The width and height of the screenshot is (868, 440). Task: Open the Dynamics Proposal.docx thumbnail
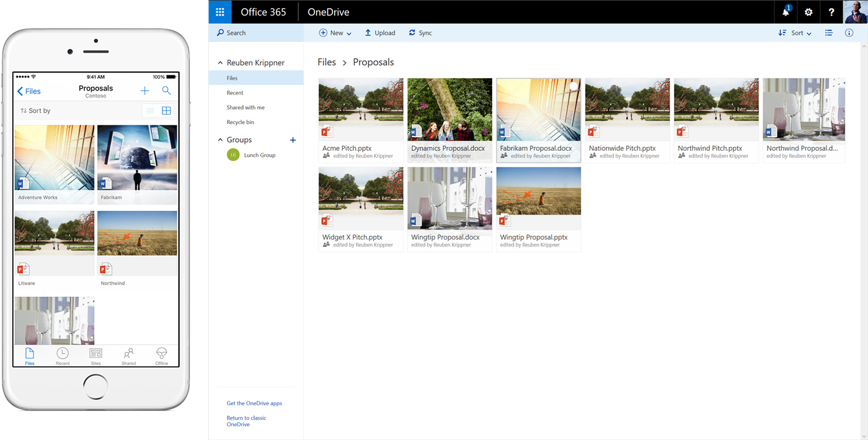(449, 110)
